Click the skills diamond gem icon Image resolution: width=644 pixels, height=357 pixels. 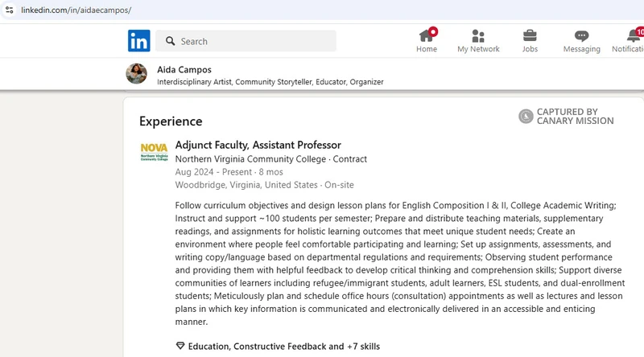click(x=180, y=347)
